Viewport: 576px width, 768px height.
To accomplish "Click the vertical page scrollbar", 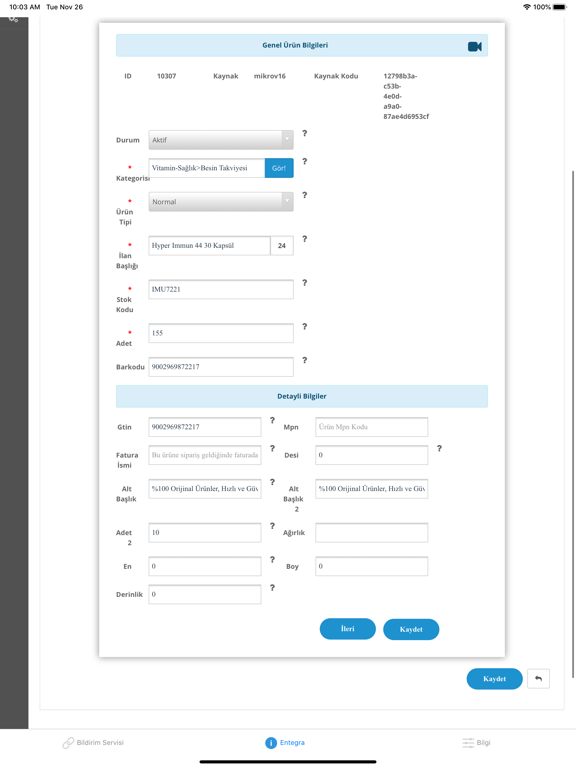I will (573, 424).
